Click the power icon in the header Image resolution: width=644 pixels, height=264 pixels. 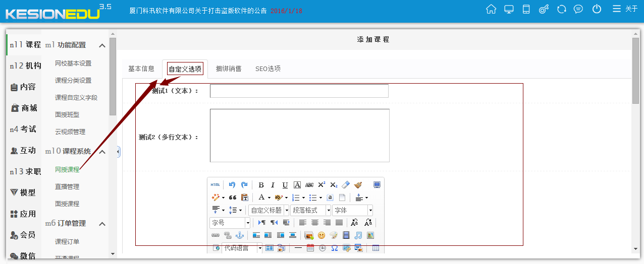(597, 9)
